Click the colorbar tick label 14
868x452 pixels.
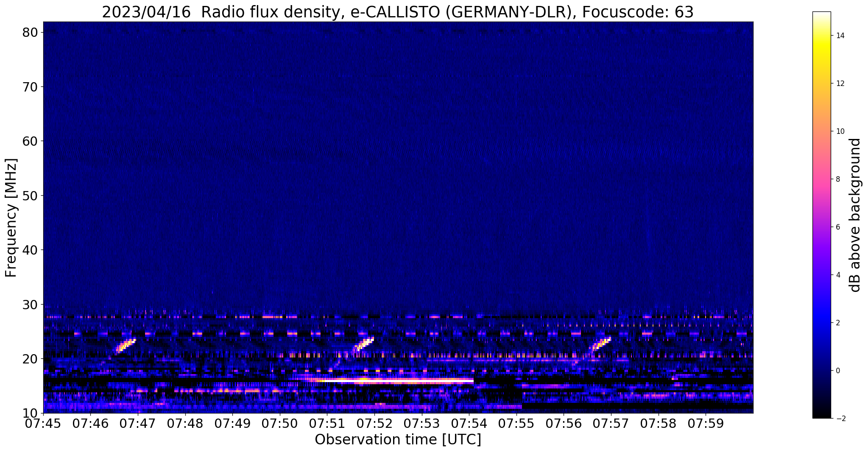click(x=840, y=36)
